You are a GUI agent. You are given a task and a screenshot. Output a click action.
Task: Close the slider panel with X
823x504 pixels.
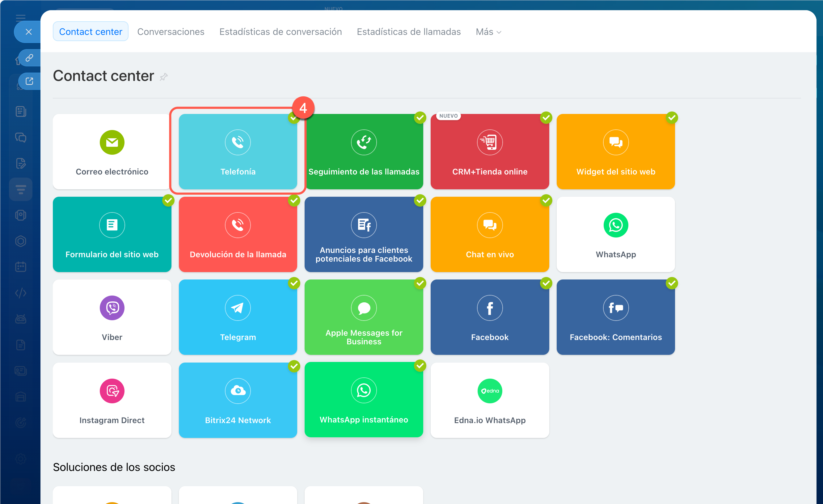(29, 32)
